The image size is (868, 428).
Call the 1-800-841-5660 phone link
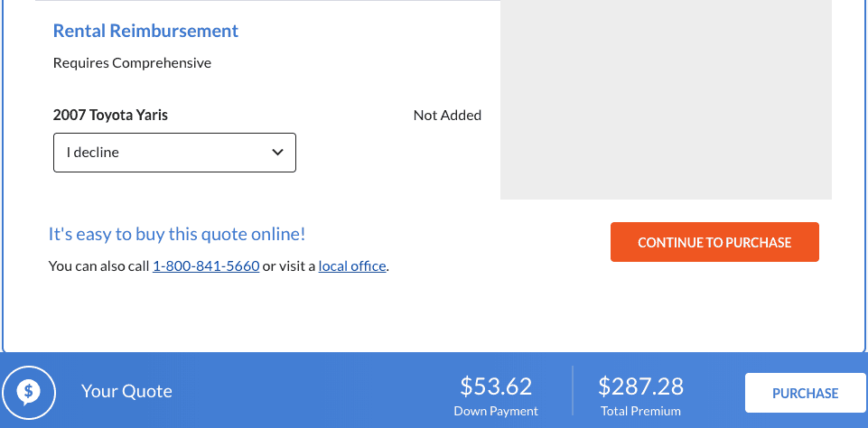coord(206,266)
